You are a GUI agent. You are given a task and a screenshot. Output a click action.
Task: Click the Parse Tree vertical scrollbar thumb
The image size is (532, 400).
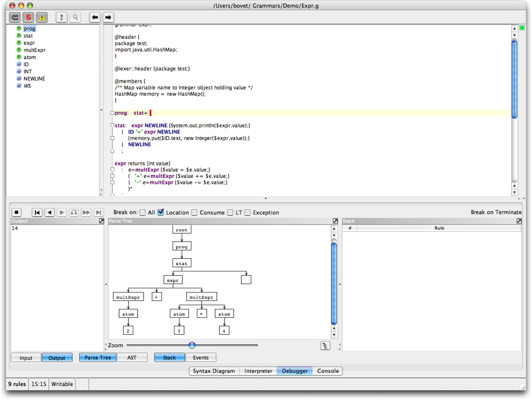pyautogui.click(x=334, y=284)
